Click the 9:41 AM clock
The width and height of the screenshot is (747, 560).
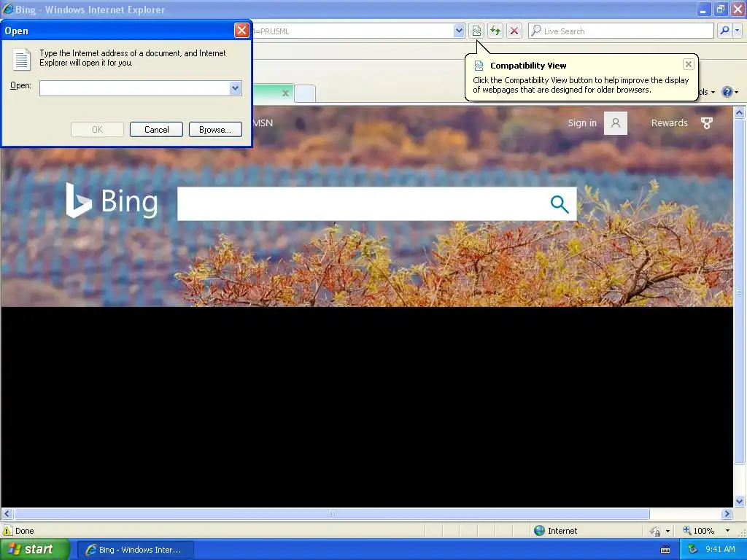pyautogui.click(x=720, y=550)
